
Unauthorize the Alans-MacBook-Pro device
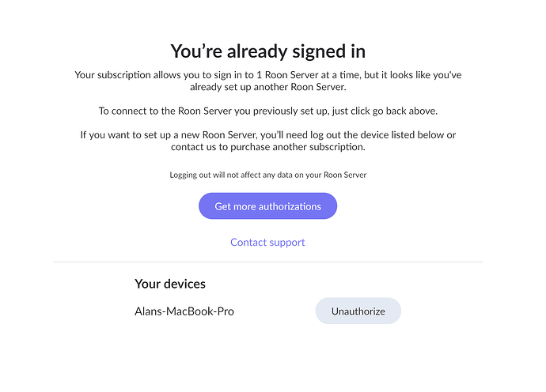(x=358, y=311)
